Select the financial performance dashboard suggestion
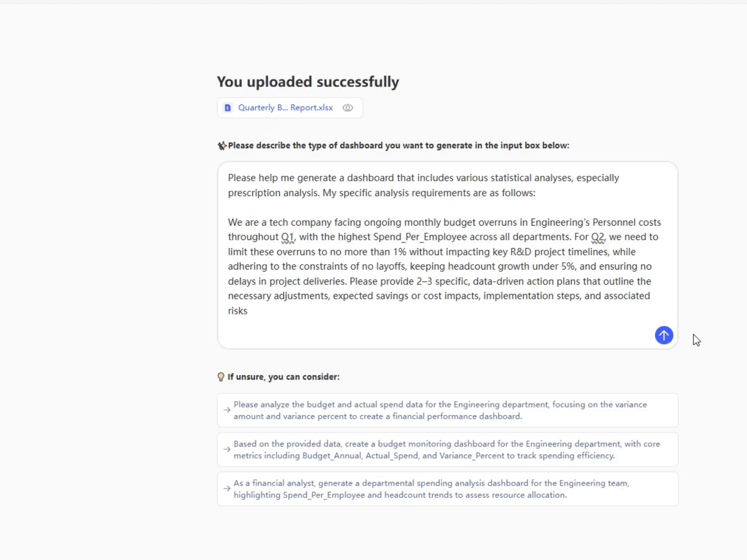 coord(447,410)
